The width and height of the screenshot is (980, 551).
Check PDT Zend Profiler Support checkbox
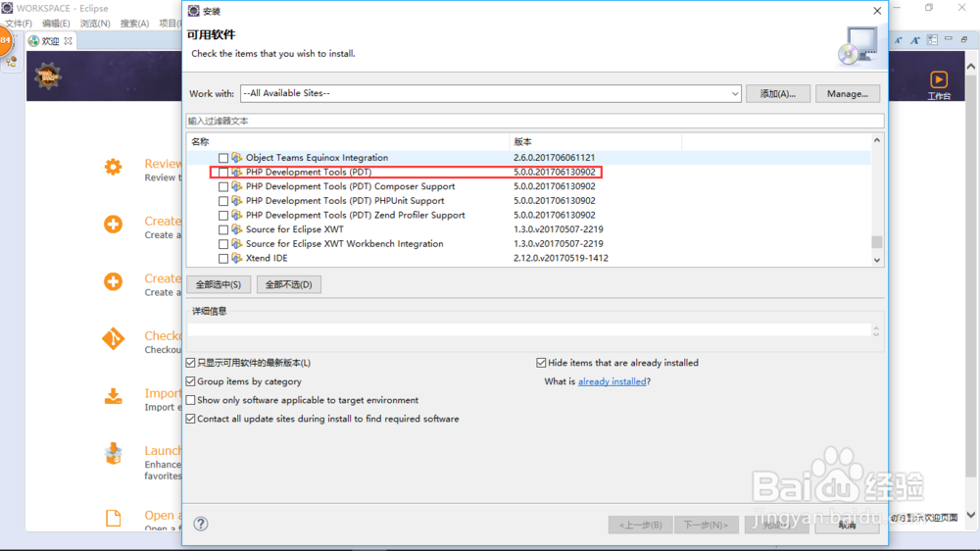click(223, 216)
